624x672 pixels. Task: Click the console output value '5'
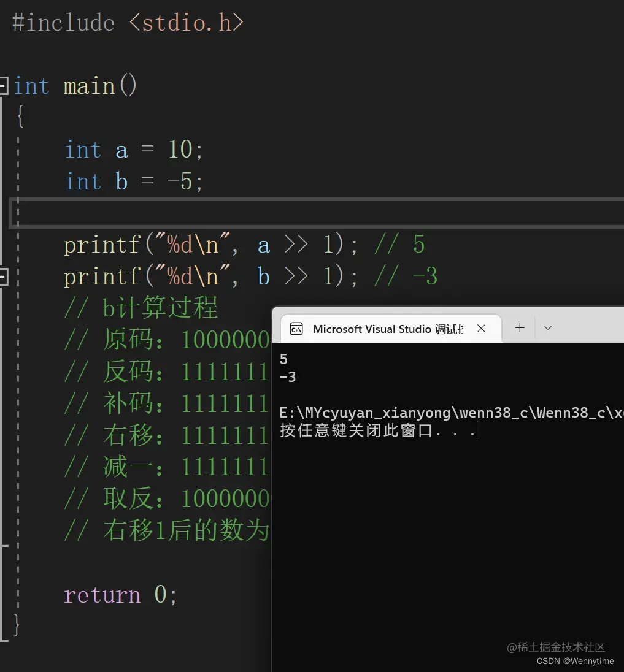click(283, 359)
